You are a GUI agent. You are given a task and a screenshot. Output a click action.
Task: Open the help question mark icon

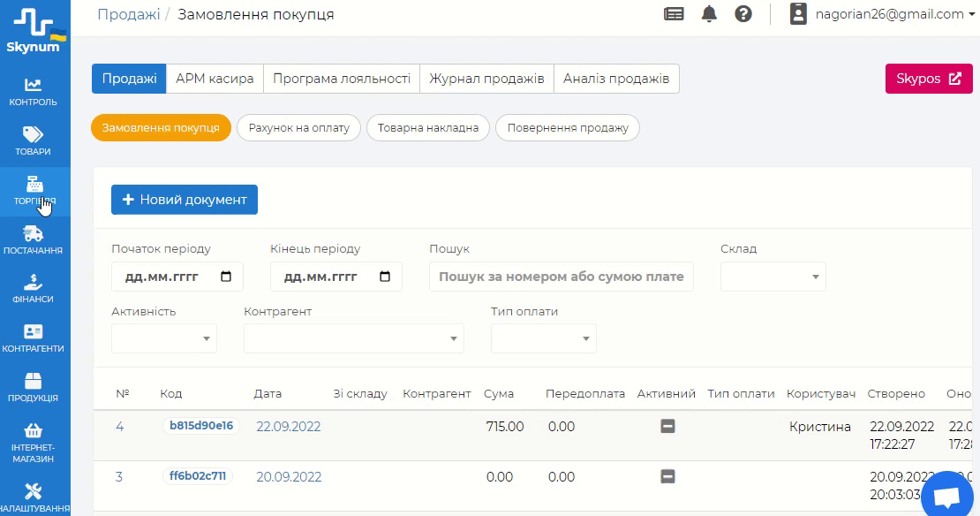[743, 14]
